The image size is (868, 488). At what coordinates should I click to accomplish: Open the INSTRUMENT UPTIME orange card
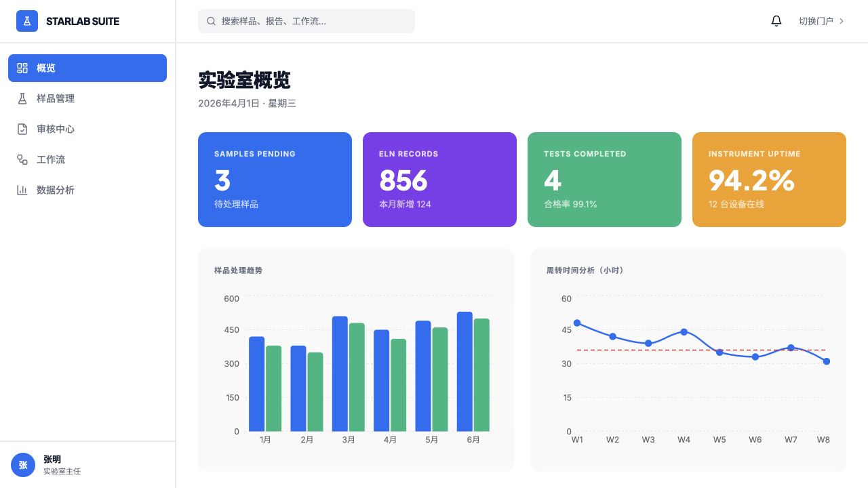pos(769,180)
